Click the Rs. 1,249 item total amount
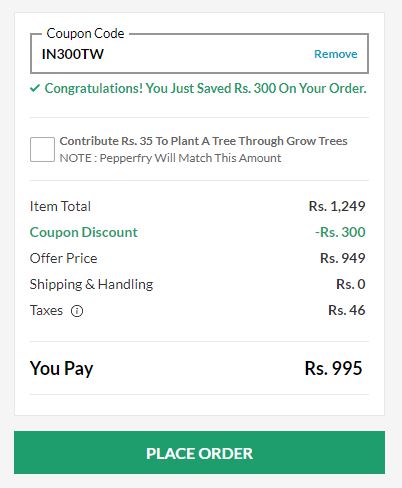Screen dimensions: 402x488 337,206
